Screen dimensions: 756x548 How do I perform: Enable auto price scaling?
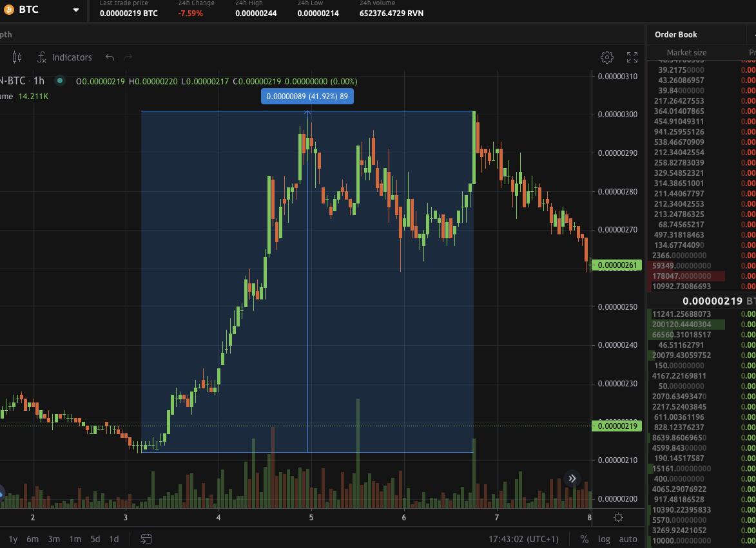(627, 540)
